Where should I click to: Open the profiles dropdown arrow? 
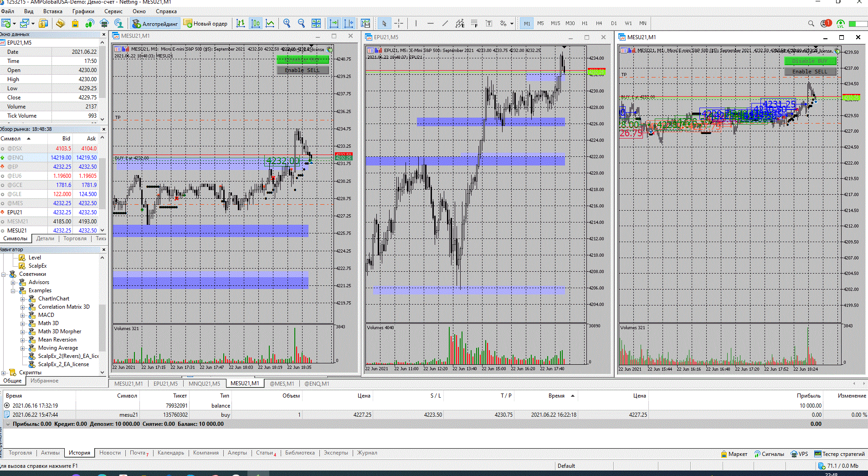coord(33,23)
